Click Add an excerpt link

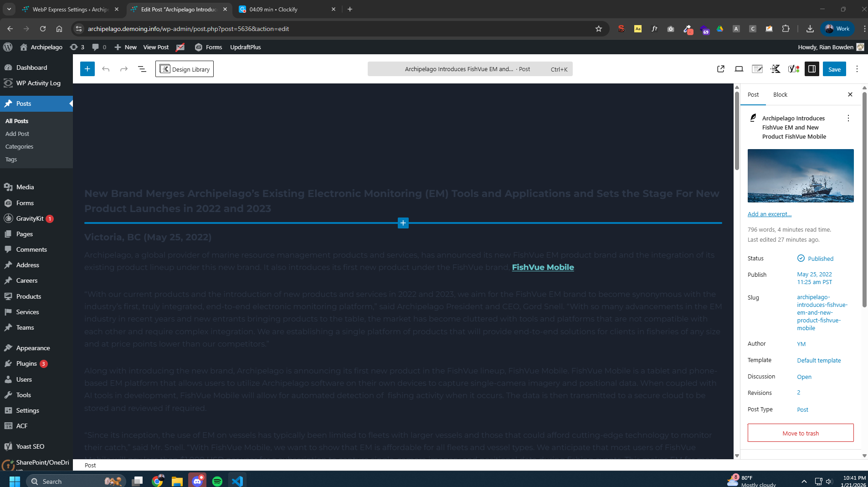pos(769,214)
